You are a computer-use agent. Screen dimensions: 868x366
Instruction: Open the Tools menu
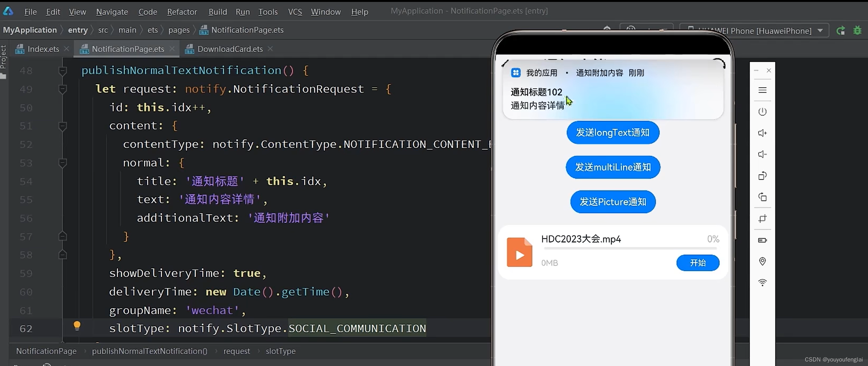[268, 12]
